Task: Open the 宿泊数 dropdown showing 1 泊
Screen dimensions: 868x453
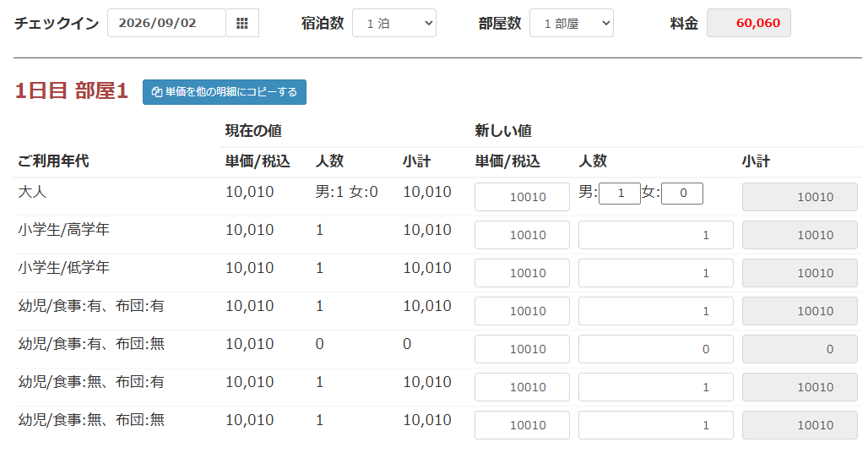Action: 394,24
